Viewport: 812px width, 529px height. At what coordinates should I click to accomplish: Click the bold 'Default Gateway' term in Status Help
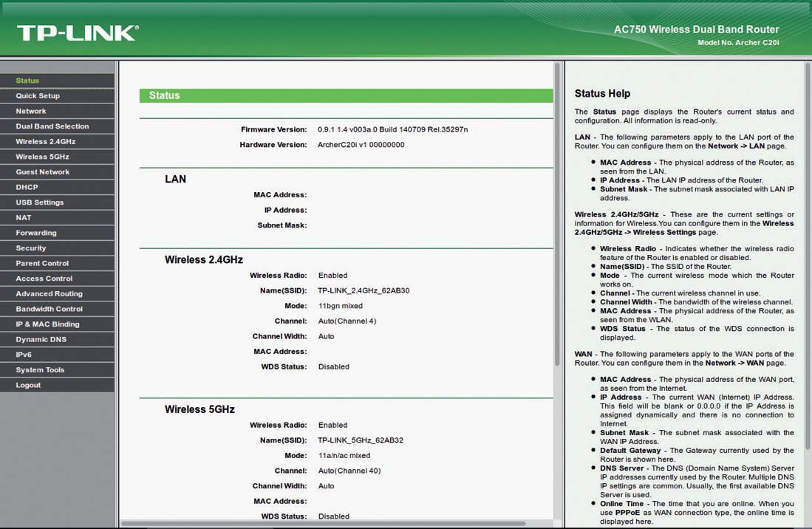point(630,451)
